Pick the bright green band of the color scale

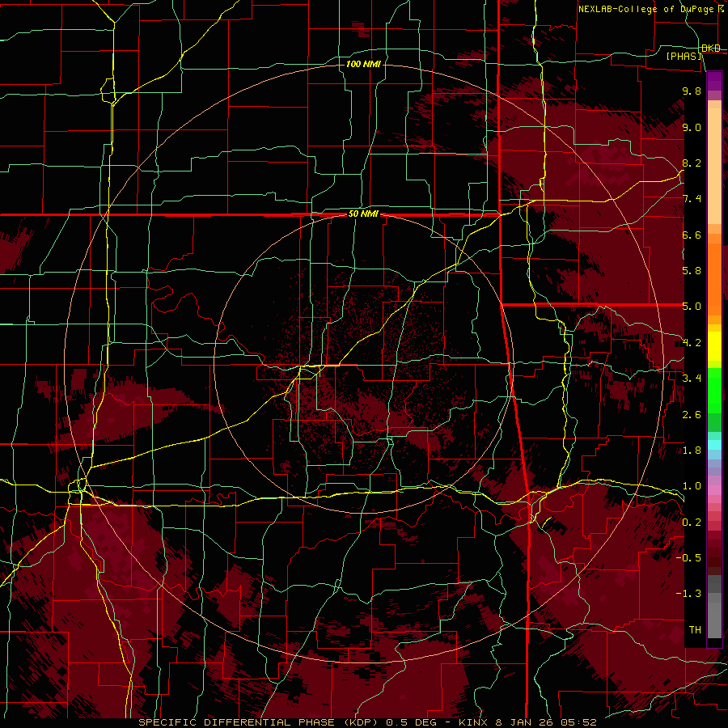coord(714,390)
